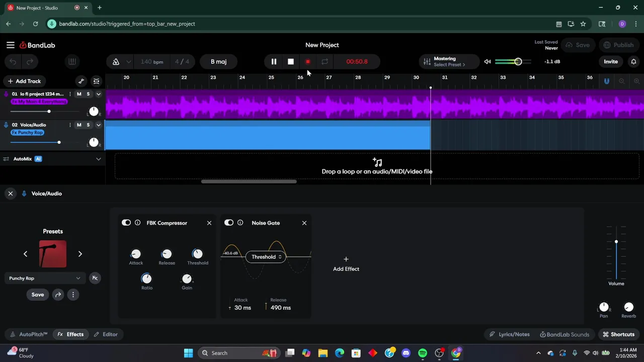Screen dimensions: 644x362
Task: Show FBK Compressor info
Action: click(x=137, y=223)
